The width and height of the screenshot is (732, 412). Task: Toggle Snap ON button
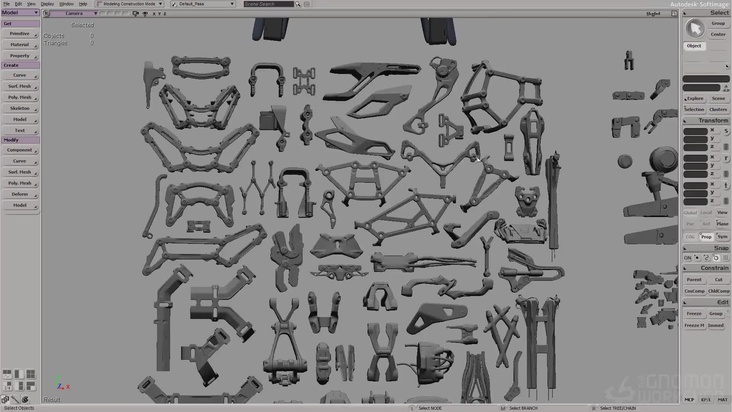point(688,257)
